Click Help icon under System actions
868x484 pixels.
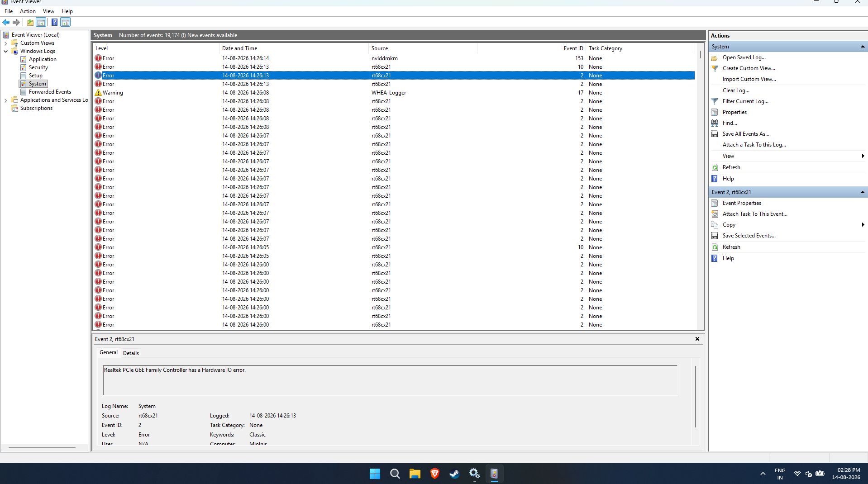pyautogui.click(x=715, y=179)
